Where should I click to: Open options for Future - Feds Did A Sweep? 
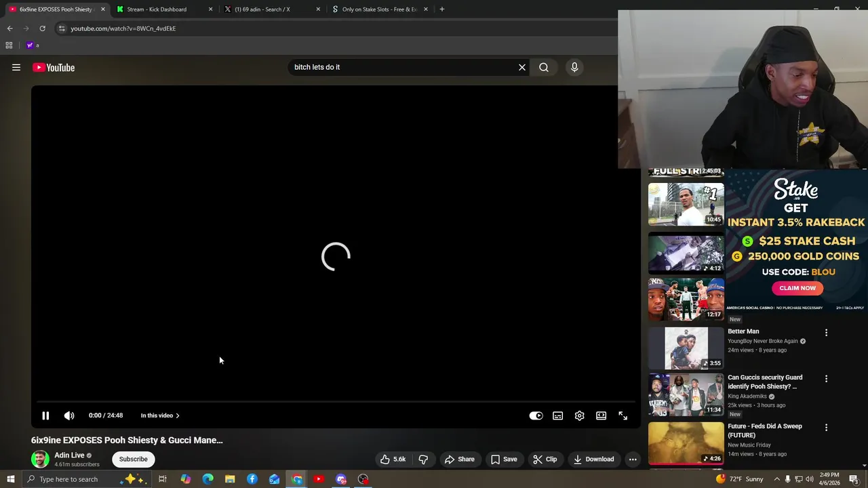[x=826, y=427]
